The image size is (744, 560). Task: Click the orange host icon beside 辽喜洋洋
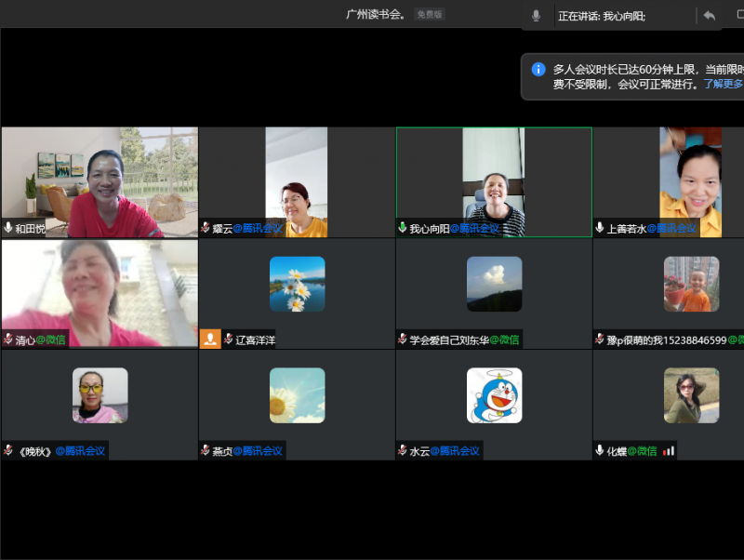210,340
